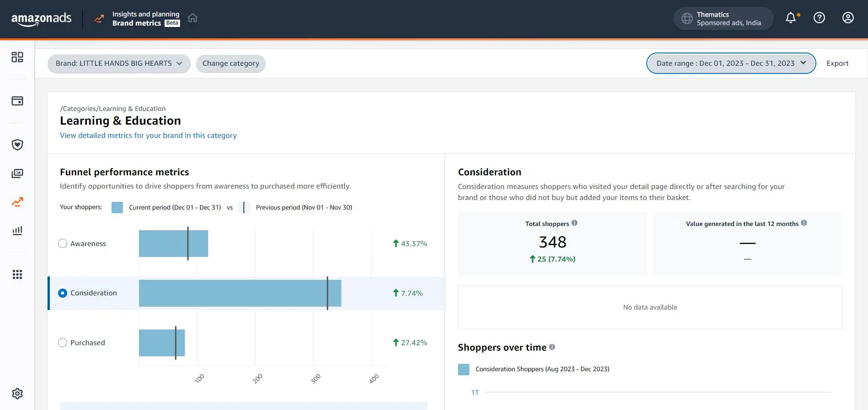Click the Total shoppers info icon
868x410 pixels.
(575, 223)
